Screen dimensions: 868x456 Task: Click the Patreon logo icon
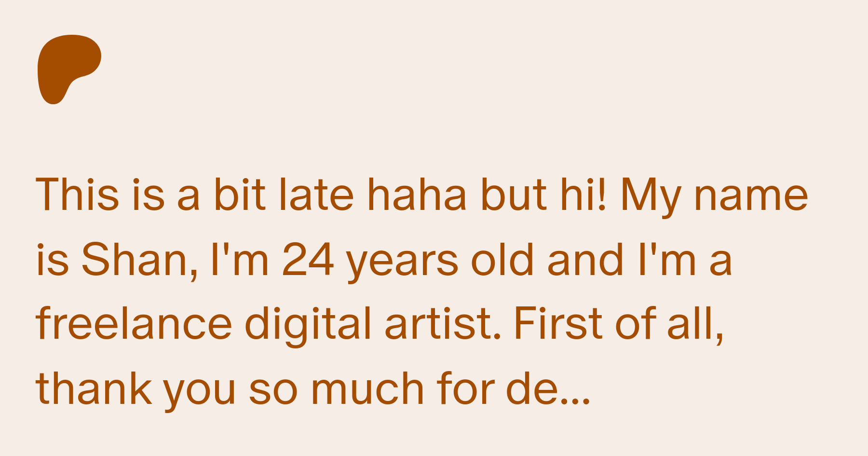tap(69, 69)
